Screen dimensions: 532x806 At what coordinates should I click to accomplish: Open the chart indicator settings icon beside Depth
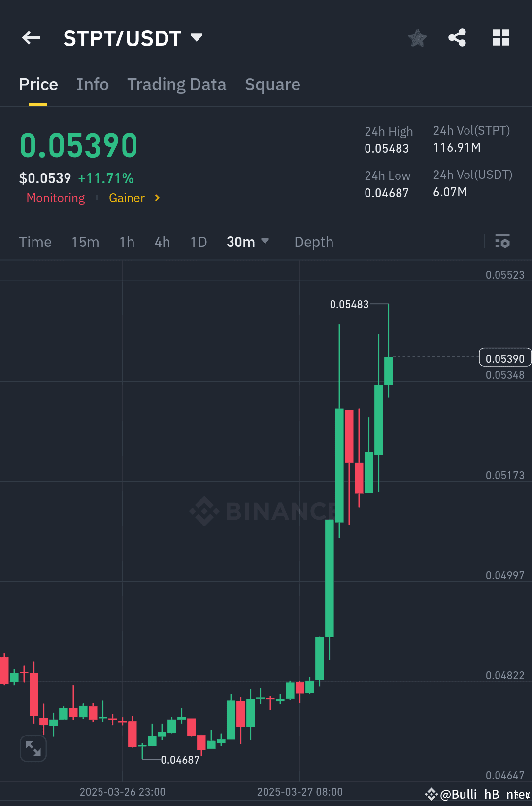503,242
